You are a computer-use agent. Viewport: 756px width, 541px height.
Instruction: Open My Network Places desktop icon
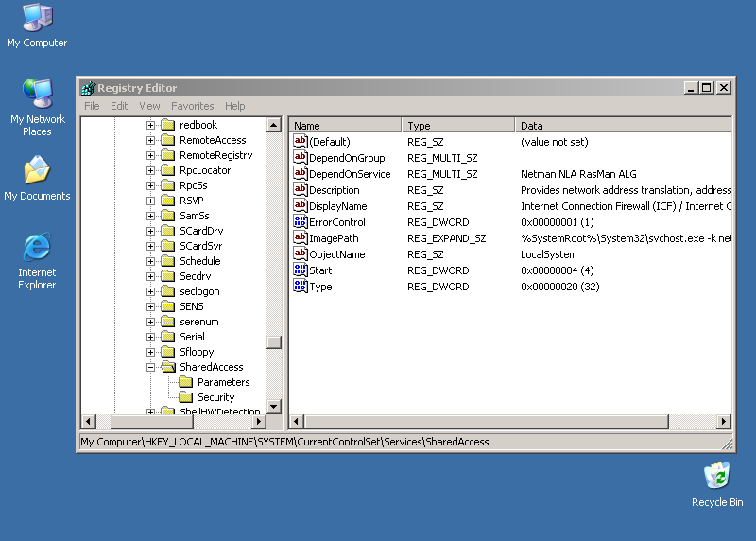[37, 107]
